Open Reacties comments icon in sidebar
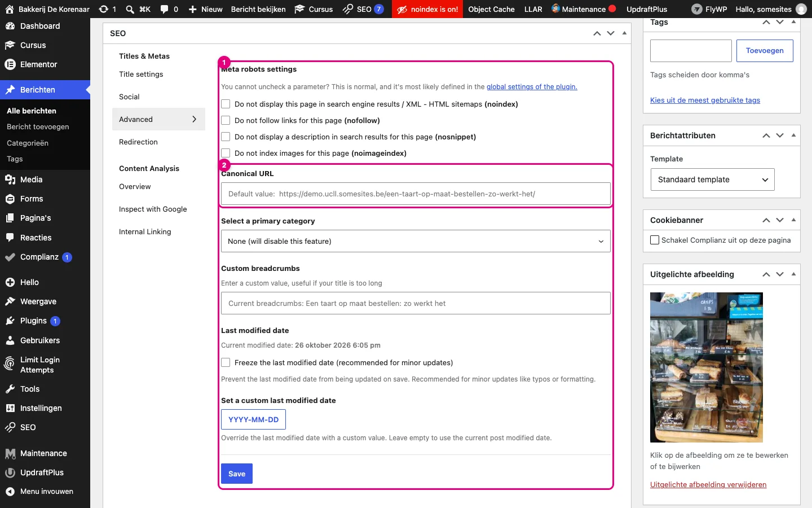Screen dimensions: 812x508 click(x=10, y=238)
